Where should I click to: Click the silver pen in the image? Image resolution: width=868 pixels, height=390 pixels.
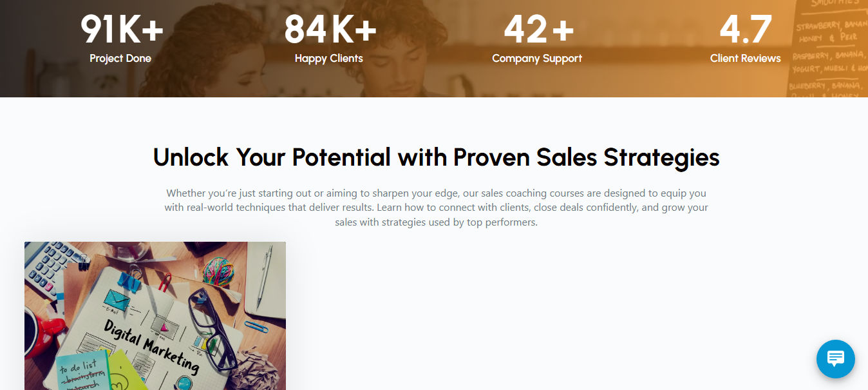pos(265,277)
